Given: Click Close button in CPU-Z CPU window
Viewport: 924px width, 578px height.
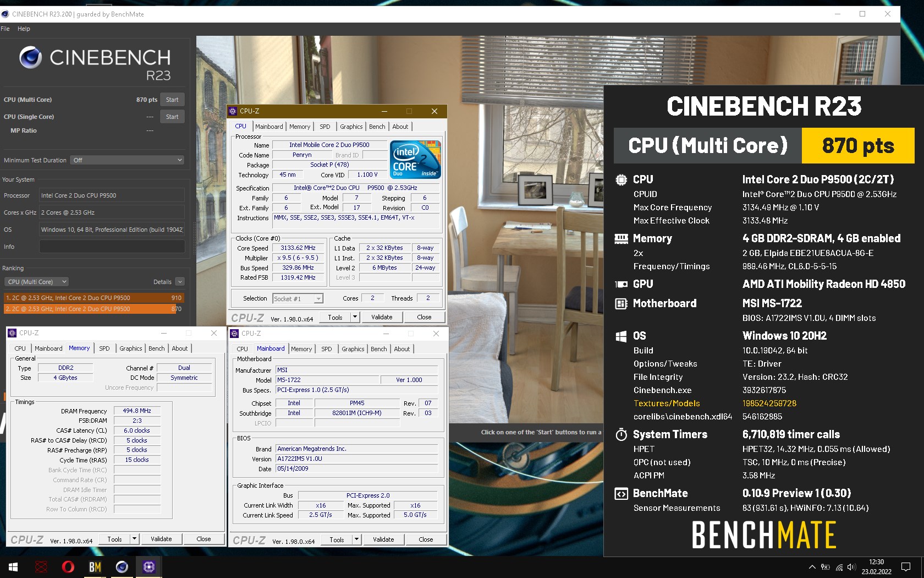Looking at the screenshot, I should (x=424, y=317).
